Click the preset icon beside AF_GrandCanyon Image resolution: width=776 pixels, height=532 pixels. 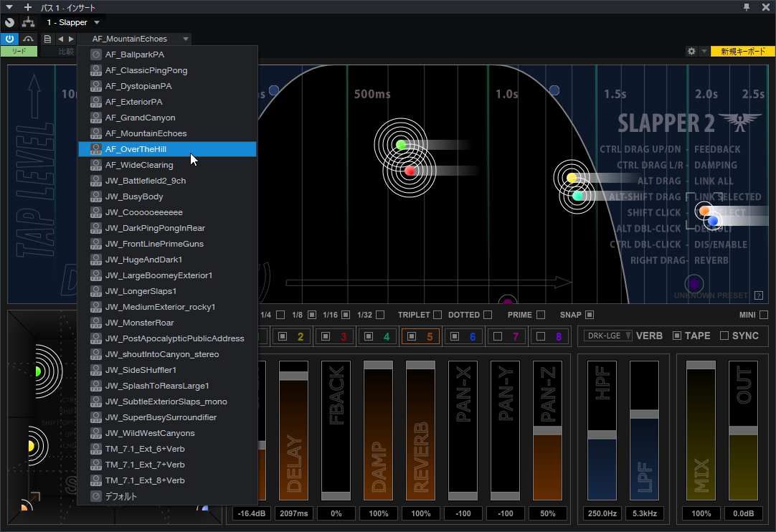(96, 118)
